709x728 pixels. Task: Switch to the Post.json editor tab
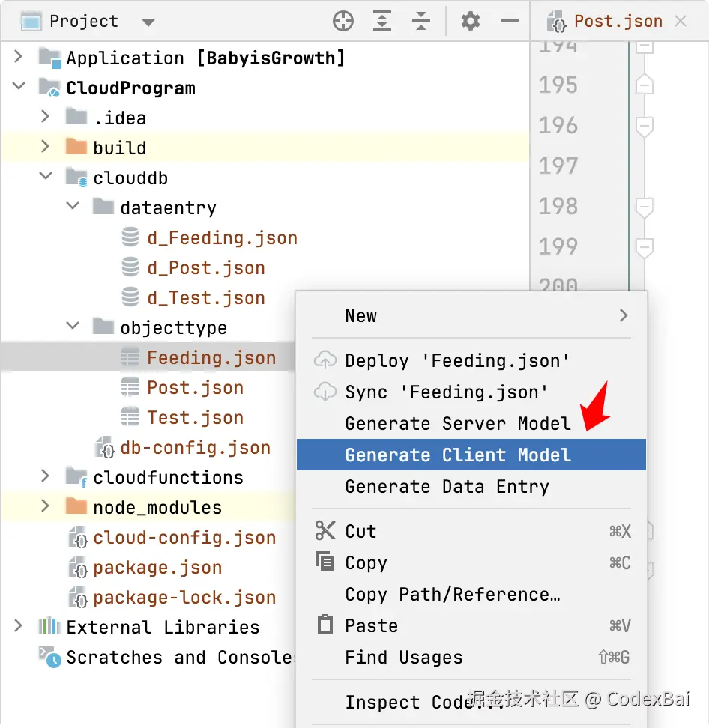click(617, 22)
